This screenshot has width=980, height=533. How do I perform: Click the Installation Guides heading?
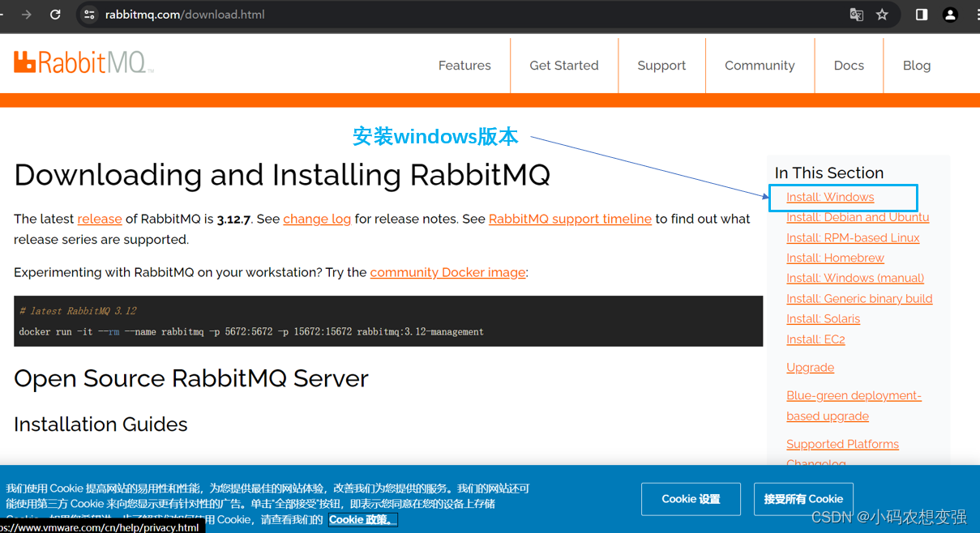101,424
